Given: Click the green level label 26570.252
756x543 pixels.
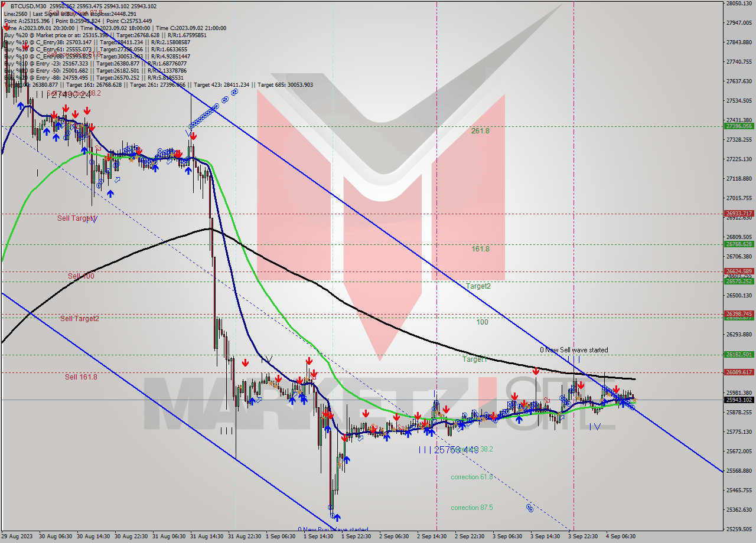Looking at the screenshot, I should click(738, 281).
